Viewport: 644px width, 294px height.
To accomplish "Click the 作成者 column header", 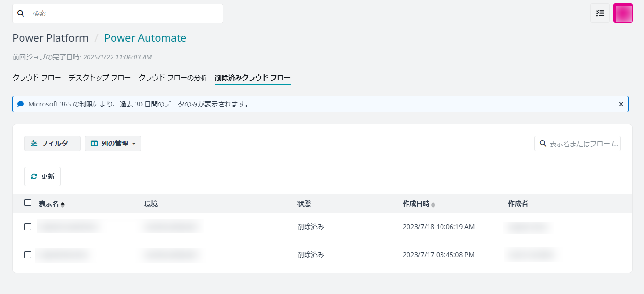I will [x=518, y=204].
